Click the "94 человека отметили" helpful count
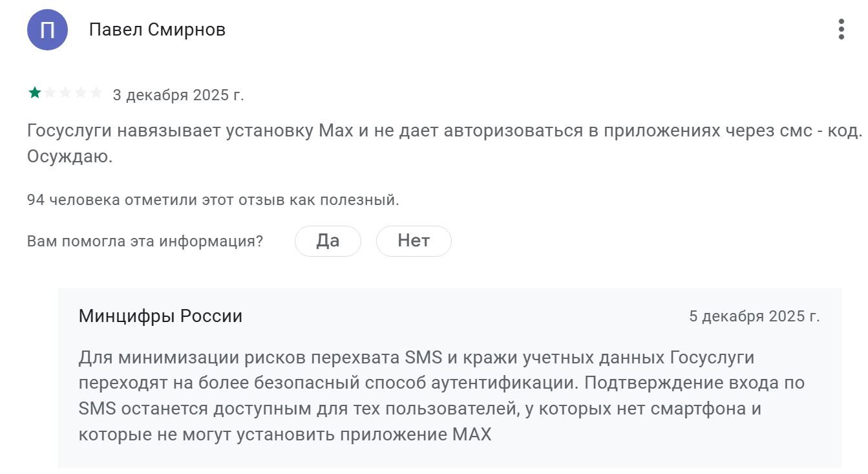Screen dimensions: 868x474 coord(213,200)
